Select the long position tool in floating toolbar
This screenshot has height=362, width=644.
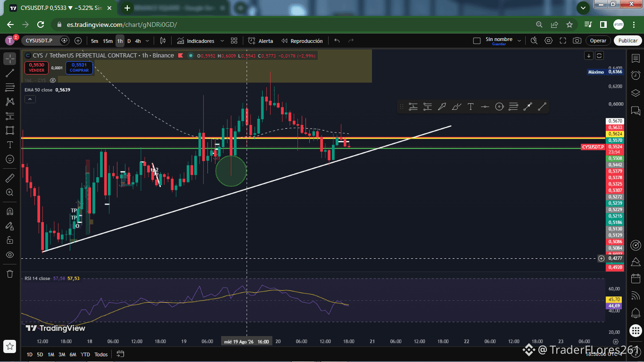point(413,107)
